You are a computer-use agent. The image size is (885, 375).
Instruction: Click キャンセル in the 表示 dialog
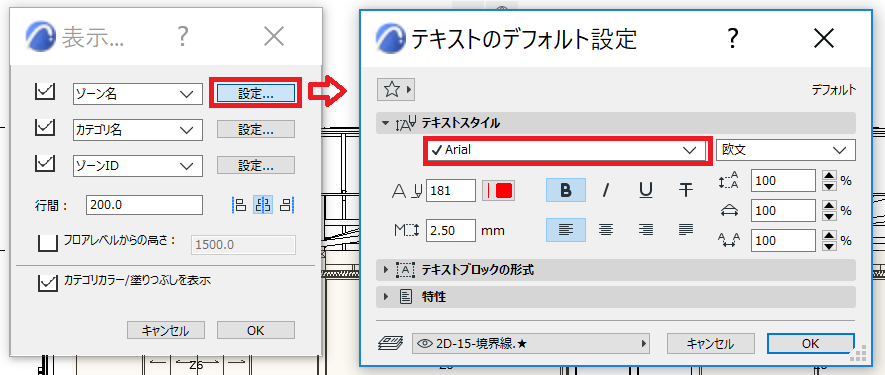point(165,330)
